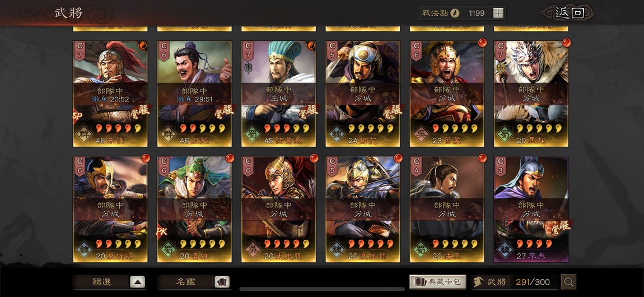644x297 pixels.
Task: Open the 名鑑 card catalog icon
Action: pyautogui.click(x=222, y=282)
